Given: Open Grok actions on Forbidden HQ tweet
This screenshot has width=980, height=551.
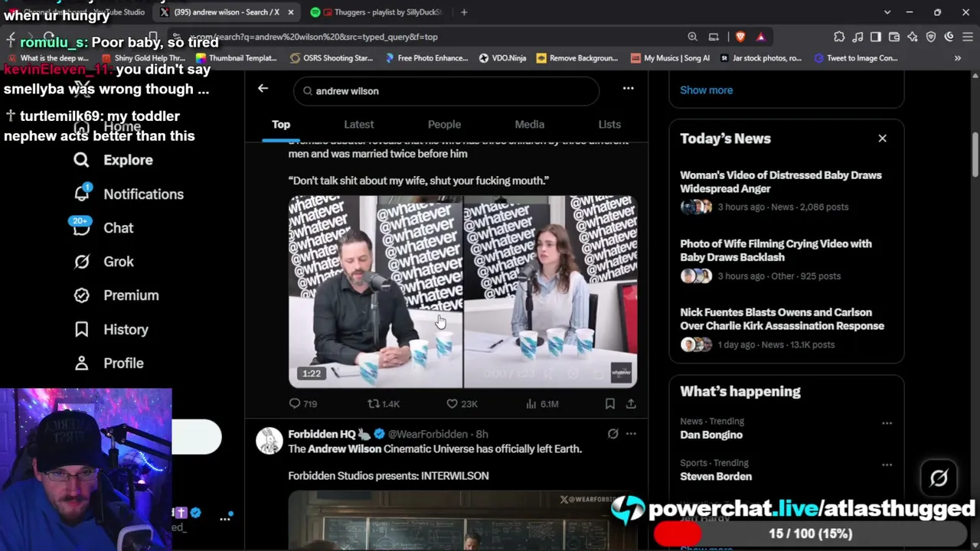Looking at the screenshot, I should click(612, 434).
